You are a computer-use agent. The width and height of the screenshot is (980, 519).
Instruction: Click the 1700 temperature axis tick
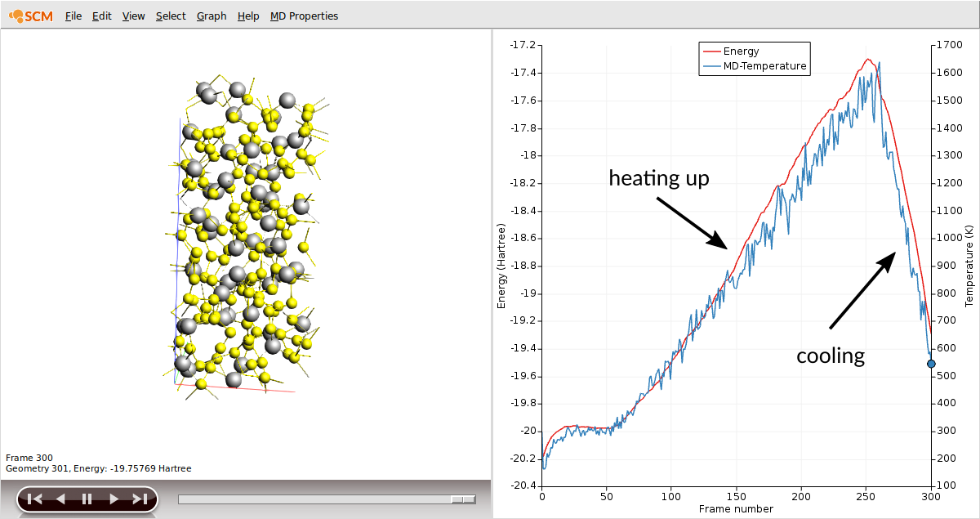point(948,45)
